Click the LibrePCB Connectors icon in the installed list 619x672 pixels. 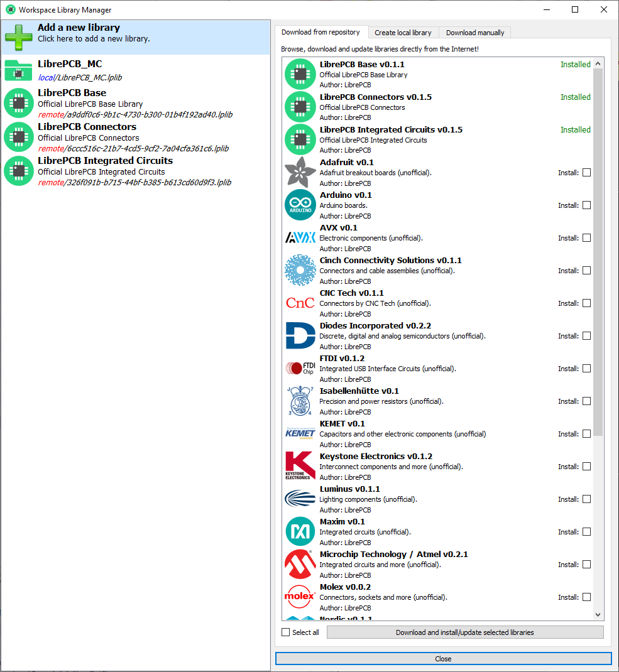pos(18,137)
